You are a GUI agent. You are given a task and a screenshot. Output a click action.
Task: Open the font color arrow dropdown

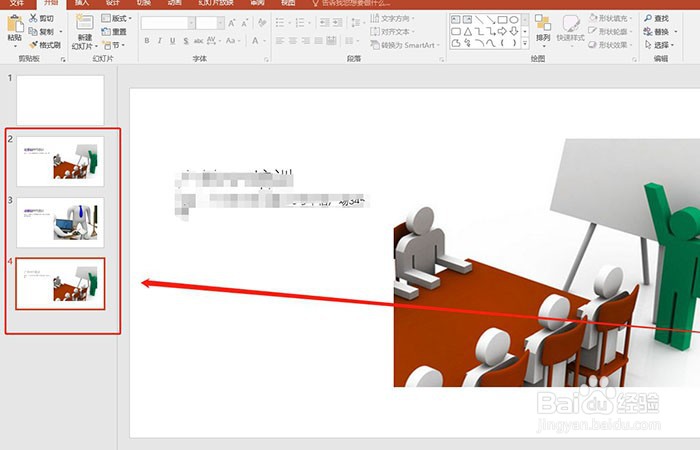click(265, 41)
